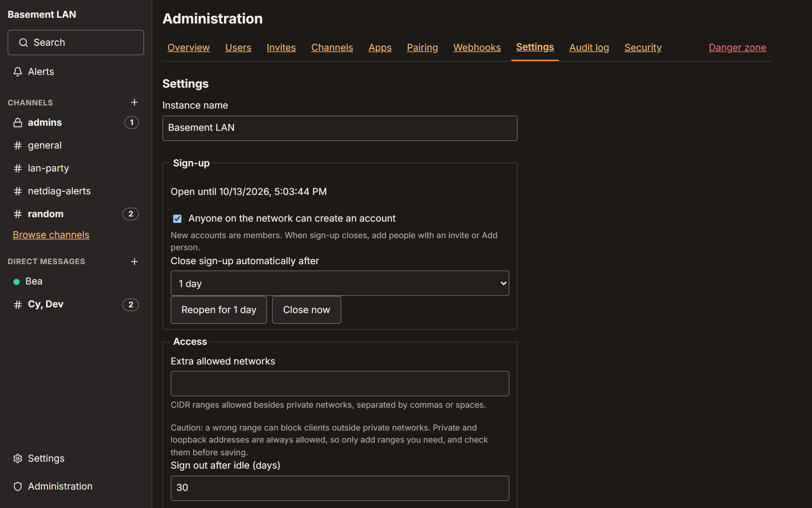Screen dimensions: 812x508
Task: Click the hash icon beside random
Action: tap(18, 214)
